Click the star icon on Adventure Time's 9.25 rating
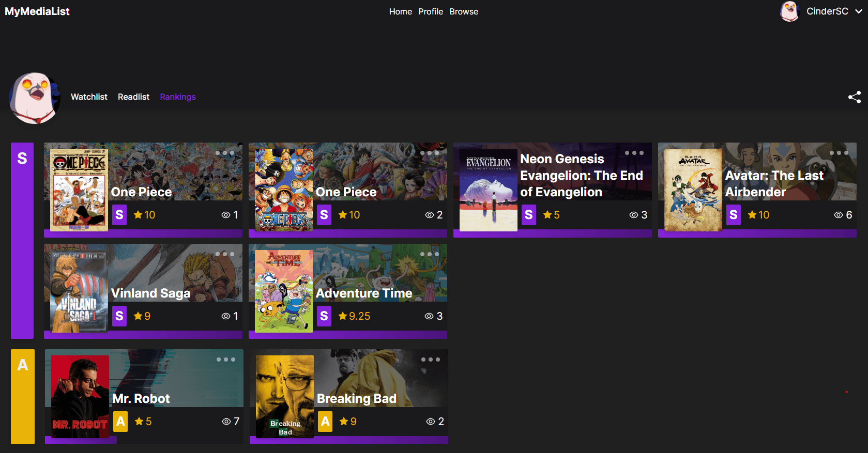 pyautogui.click(x=343, y=316)
